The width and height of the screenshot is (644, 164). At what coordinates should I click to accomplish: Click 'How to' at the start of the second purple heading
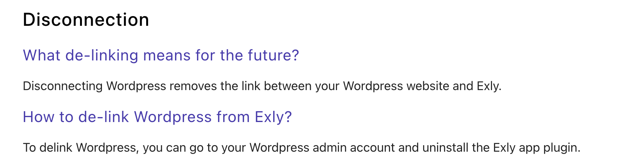(48, 117)
